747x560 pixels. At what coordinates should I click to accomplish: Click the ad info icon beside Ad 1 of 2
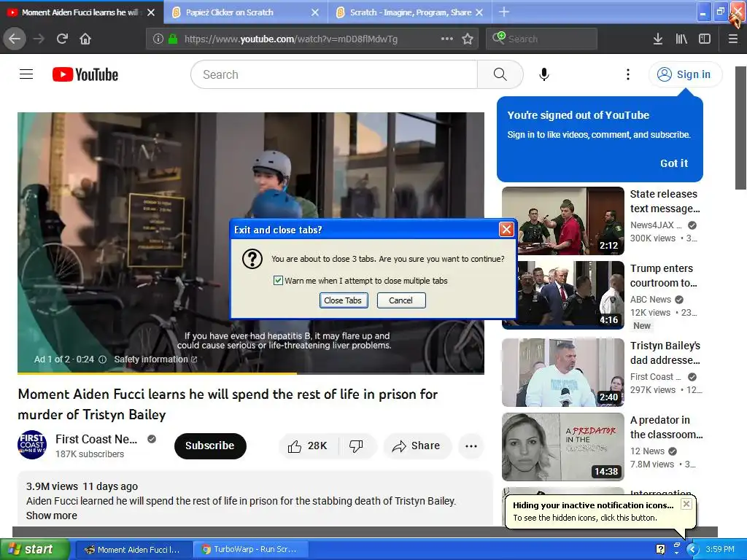tap(102, 359)
